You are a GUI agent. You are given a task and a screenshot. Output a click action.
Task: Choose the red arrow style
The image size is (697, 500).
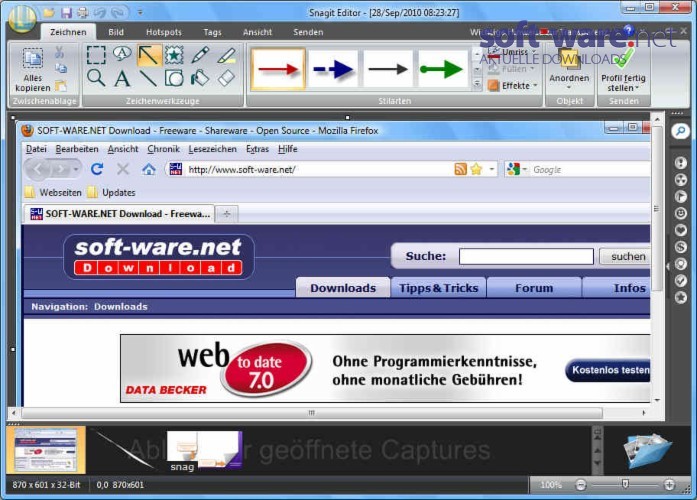[278, 69]
